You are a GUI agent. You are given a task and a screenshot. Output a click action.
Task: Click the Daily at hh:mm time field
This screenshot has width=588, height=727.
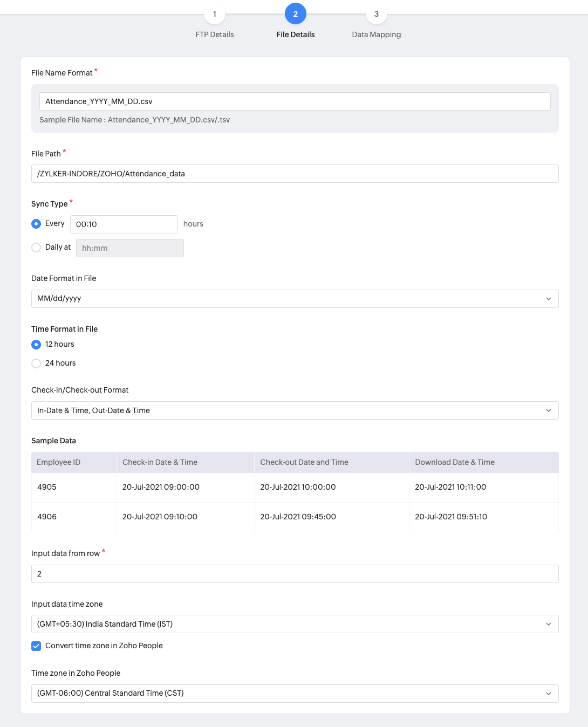pos(129,248)
